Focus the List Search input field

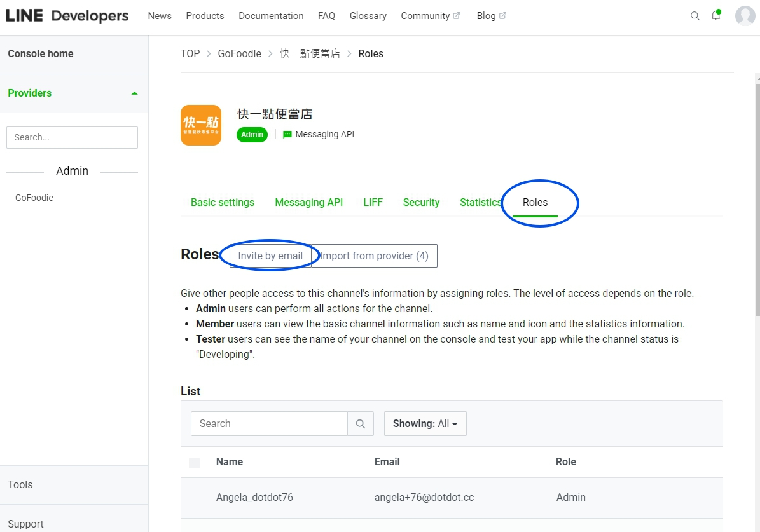tap(269, 423)
